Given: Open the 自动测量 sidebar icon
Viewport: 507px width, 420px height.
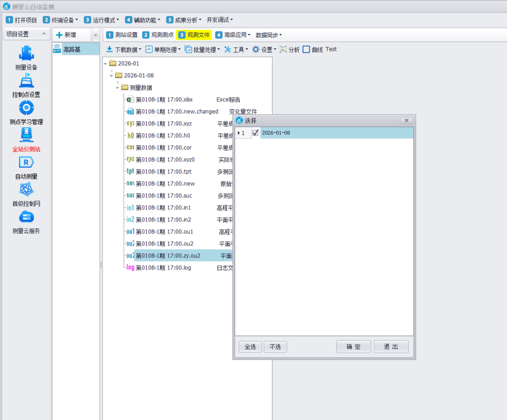Looking at the screenshot, I should (26, 163).
